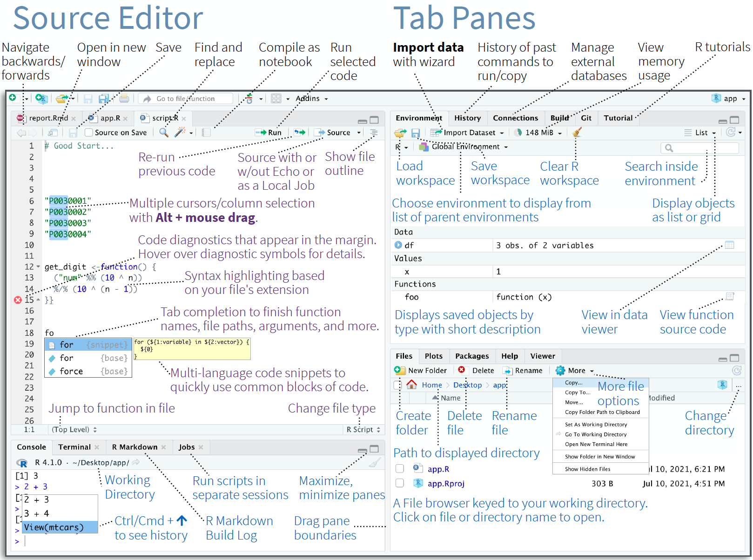The height and width of the screenshot is (560, 753).
Task: Open find and replace with magnifier icon
Action: coord(163,133)
